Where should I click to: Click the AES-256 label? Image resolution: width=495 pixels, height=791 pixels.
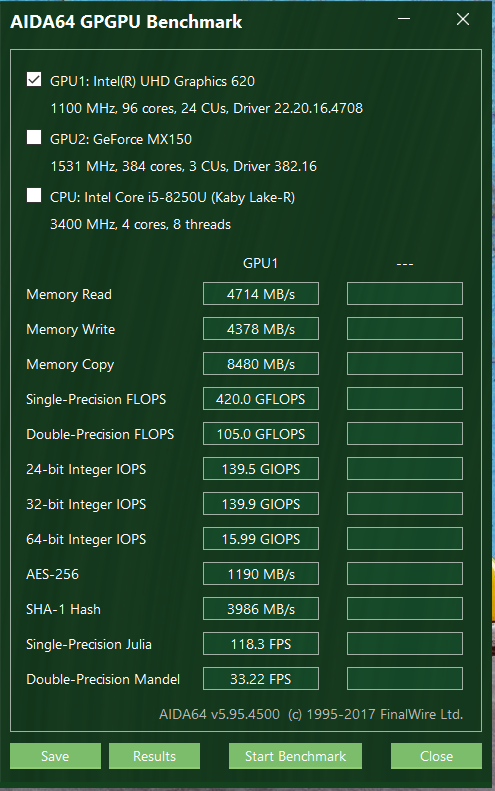pyautogui.click(x=52, y=574)
